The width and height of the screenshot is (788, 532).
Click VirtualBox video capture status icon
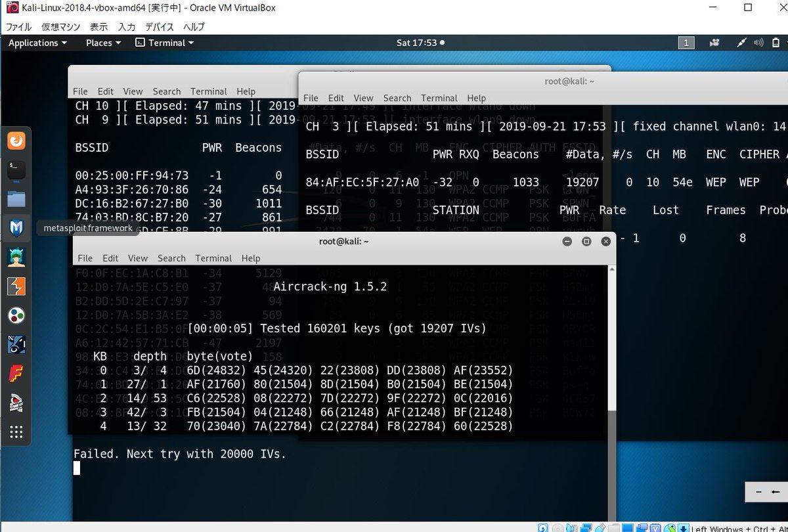(642, 527)
